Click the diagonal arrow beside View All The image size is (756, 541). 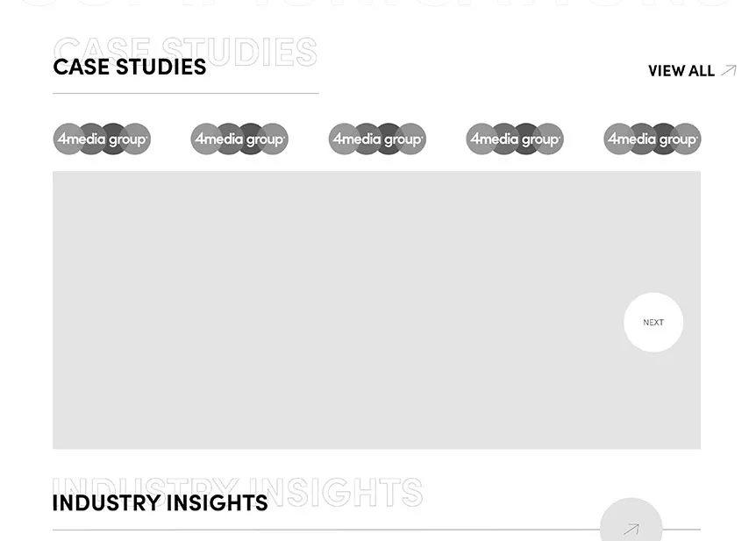(728, 70)
